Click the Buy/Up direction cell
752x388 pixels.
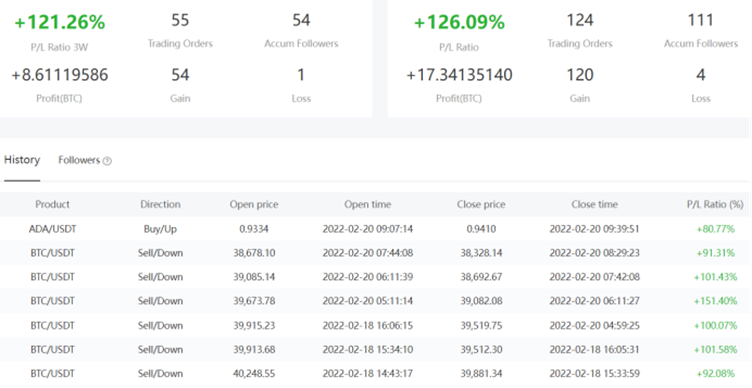[x=160, y=229]
